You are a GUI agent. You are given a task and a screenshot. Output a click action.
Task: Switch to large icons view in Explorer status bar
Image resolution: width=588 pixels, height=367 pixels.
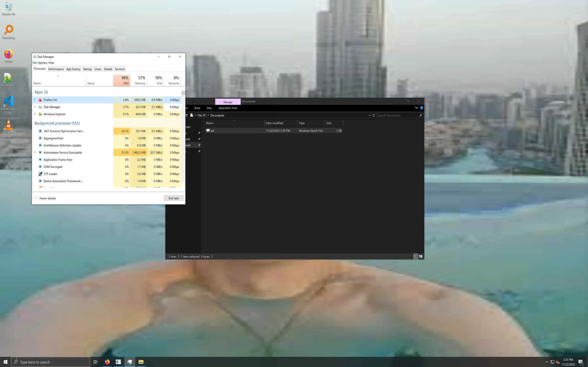[421, 256]
